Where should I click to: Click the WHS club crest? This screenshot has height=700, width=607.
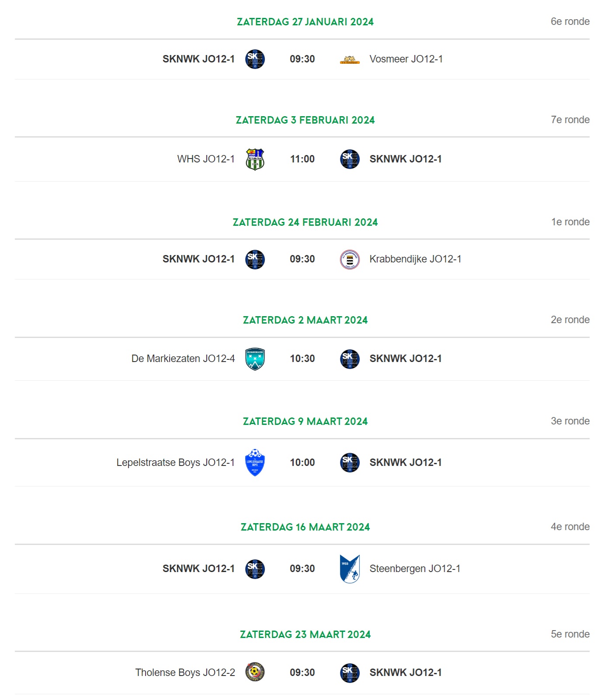click(255, 159)
